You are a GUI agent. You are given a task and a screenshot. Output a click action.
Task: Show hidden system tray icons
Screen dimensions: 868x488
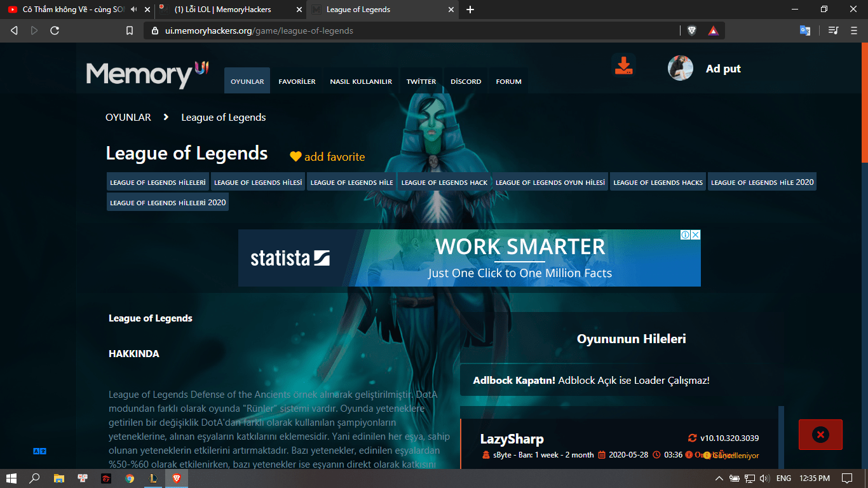tap(720, 478)
